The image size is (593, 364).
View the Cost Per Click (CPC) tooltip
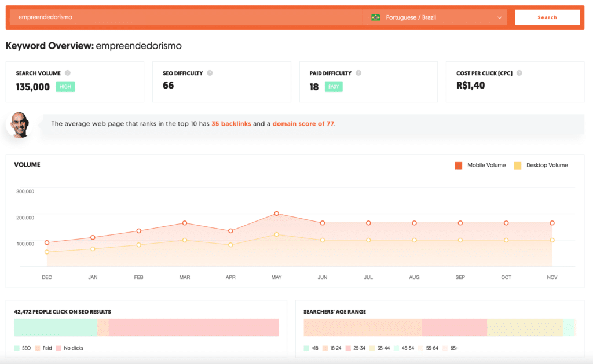519,73
